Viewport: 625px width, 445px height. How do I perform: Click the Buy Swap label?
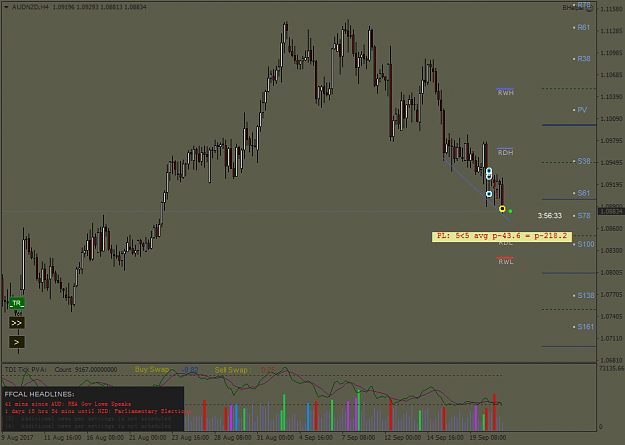152,370
